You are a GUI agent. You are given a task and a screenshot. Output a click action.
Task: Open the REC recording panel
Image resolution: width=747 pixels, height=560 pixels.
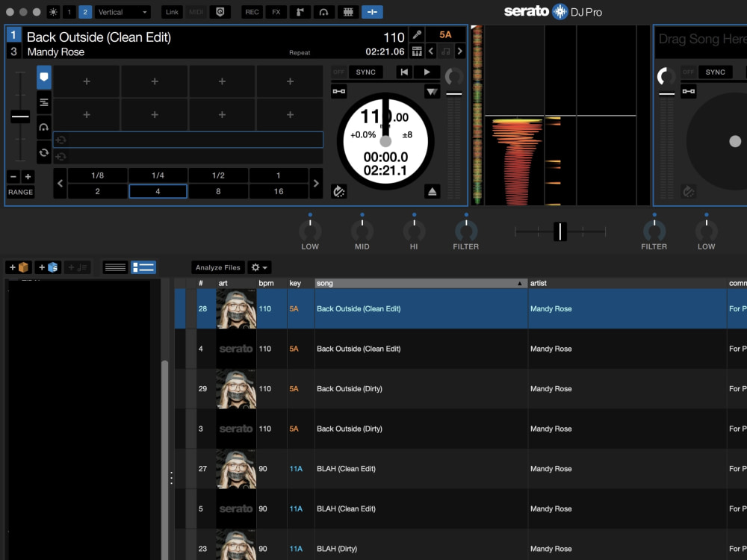point(252,12)
